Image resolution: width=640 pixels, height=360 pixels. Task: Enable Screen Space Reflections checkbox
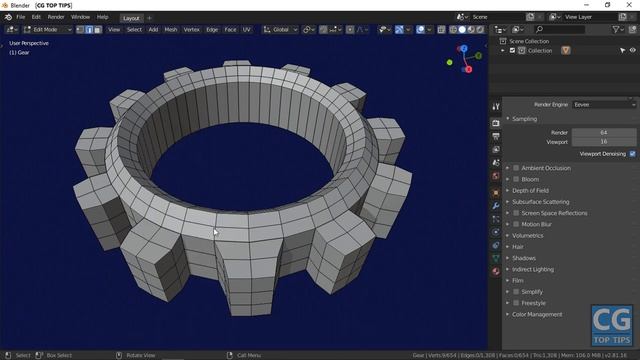tap(516, 213)
